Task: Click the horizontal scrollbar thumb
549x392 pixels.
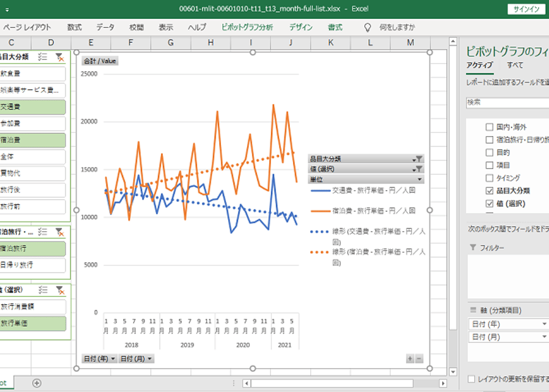Action: pos(332,383)
